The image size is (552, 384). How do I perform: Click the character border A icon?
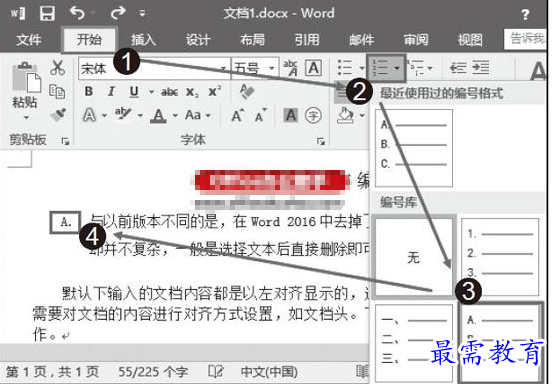(313, 68)
